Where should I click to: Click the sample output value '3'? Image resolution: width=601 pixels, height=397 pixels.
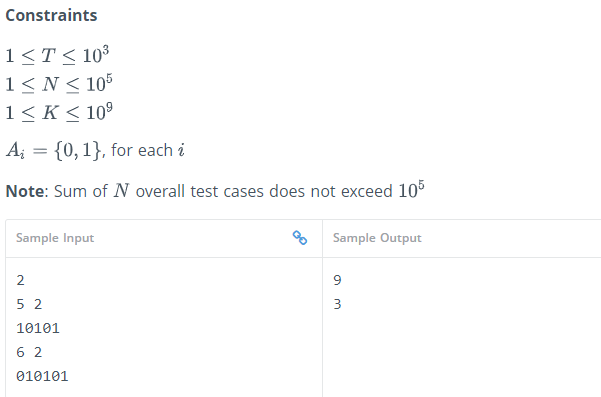337,304
